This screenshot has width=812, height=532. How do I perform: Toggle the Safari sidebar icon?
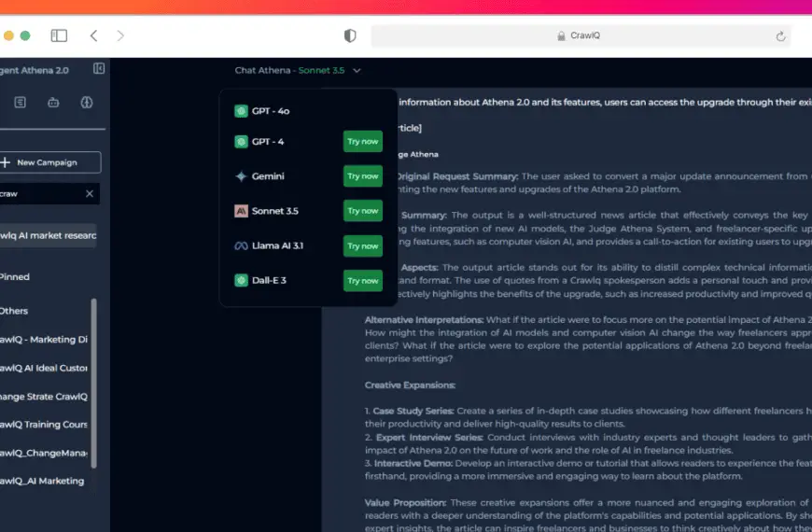tap(59, 35)
